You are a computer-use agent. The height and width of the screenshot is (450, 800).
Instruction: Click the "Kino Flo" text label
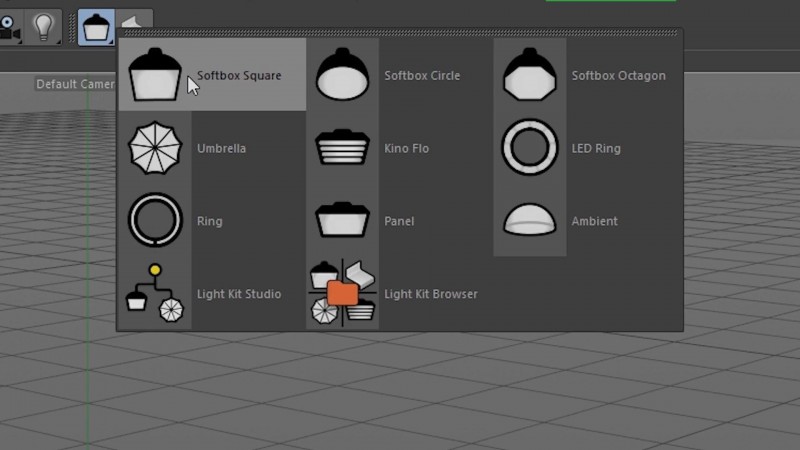tap(406, 149)
